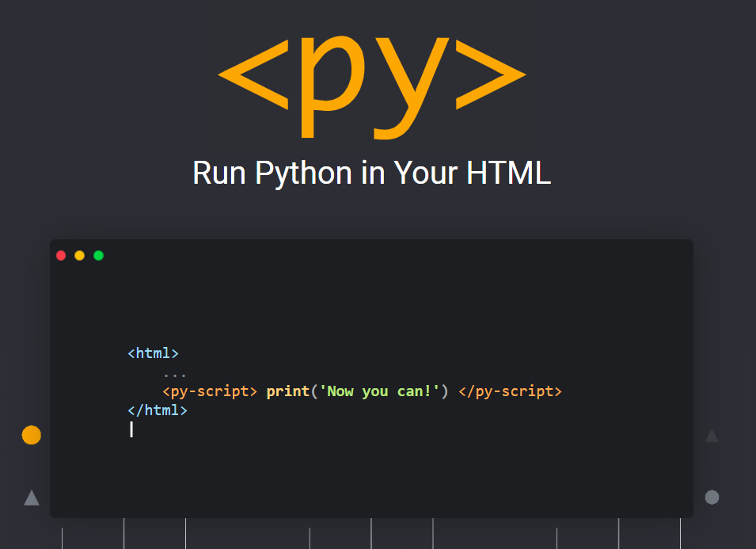756x549 pixels.
Task: Click the opening <html> tag
Action: coord(153,353)
